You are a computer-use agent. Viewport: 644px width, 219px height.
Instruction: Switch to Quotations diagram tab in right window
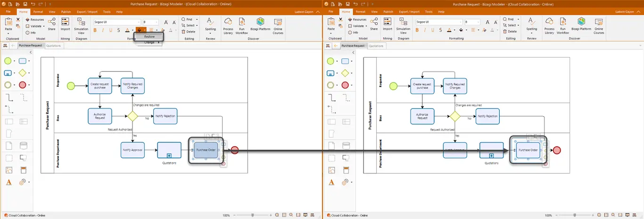[x=376, y=46]
